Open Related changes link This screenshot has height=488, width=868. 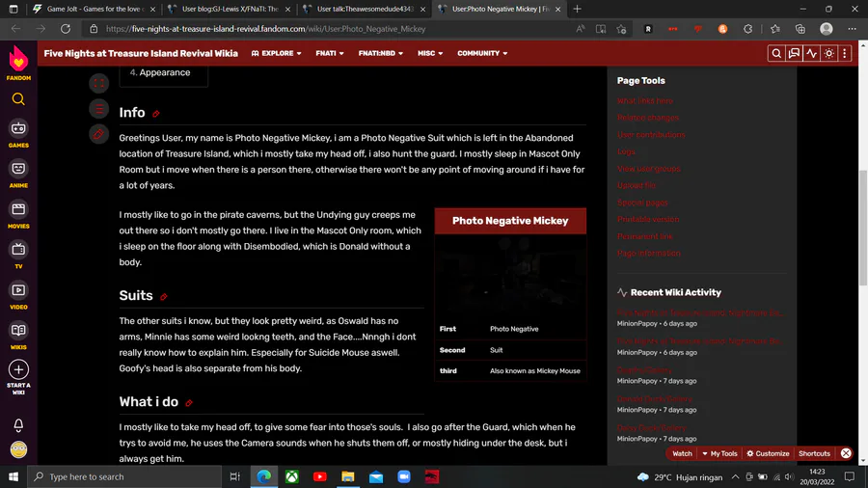point(648,118)
